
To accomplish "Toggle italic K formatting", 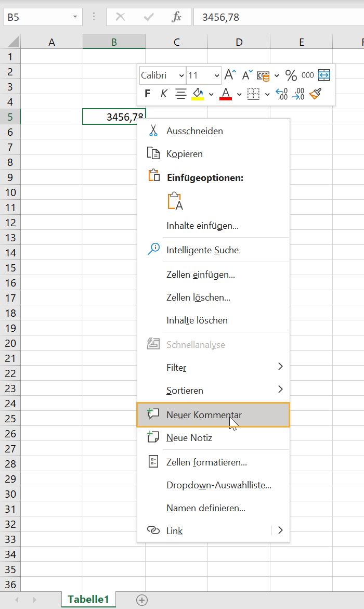I will (x=164, y=94).
